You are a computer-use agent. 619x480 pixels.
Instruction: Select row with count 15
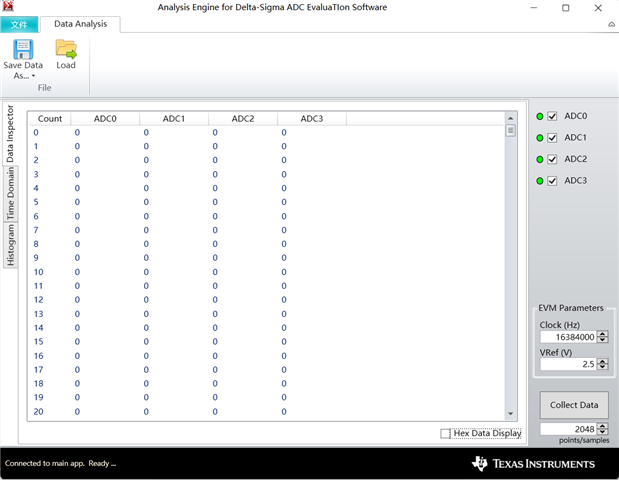pos(266,342)
